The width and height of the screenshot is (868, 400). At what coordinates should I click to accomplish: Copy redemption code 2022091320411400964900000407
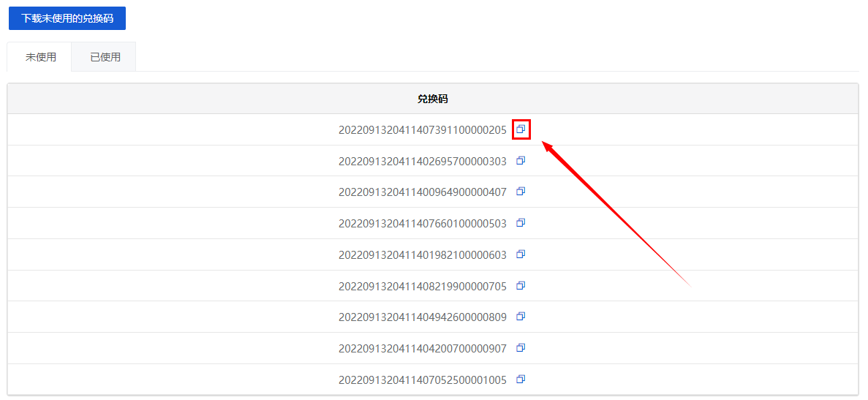pos(521,192)
